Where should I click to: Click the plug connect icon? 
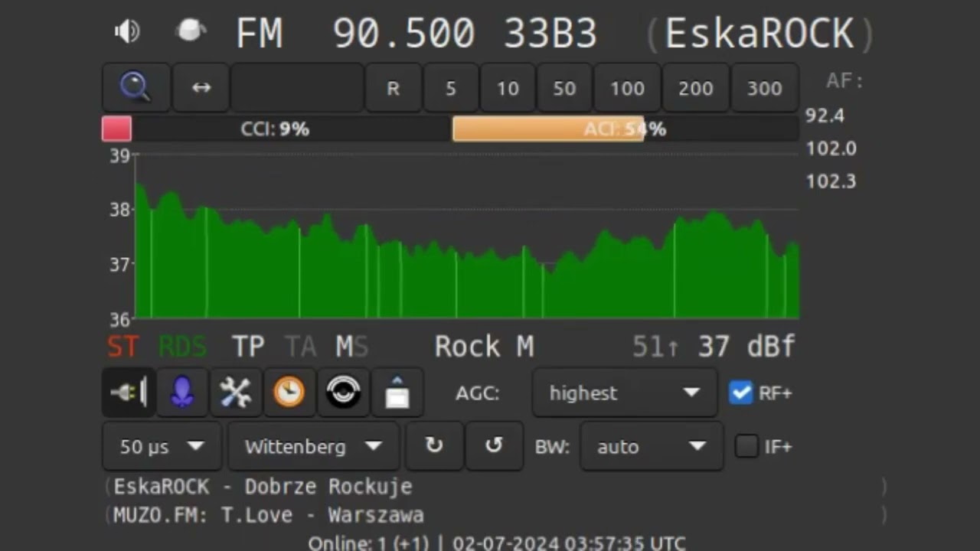(129, 393)
